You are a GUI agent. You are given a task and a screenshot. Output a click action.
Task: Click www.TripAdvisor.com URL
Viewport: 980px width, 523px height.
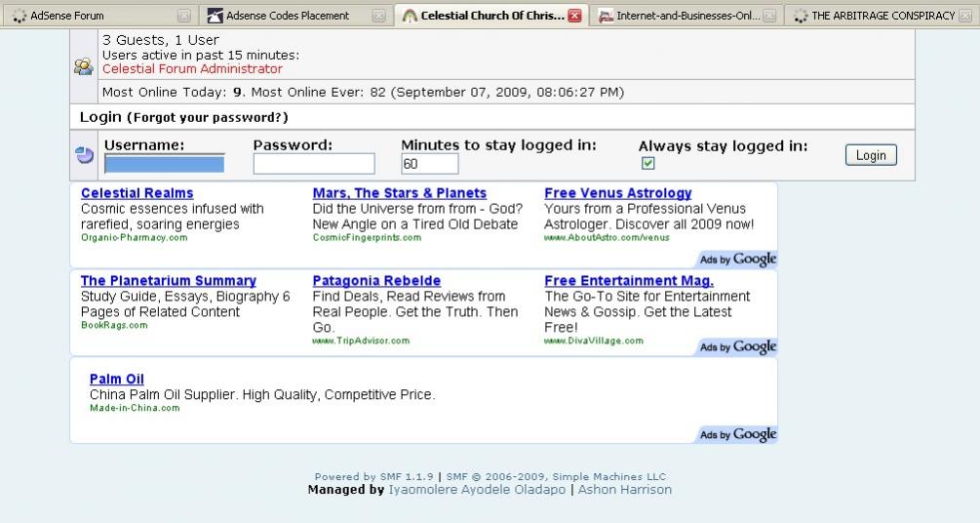[361, 341]
